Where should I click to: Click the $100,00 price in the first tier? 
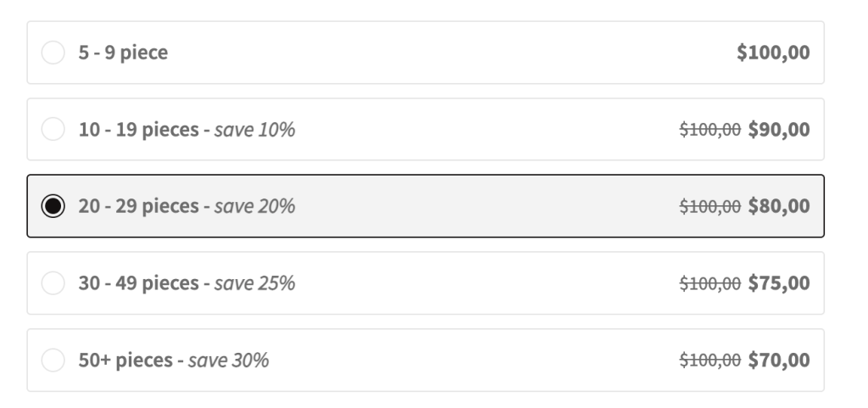click(773, 53)
